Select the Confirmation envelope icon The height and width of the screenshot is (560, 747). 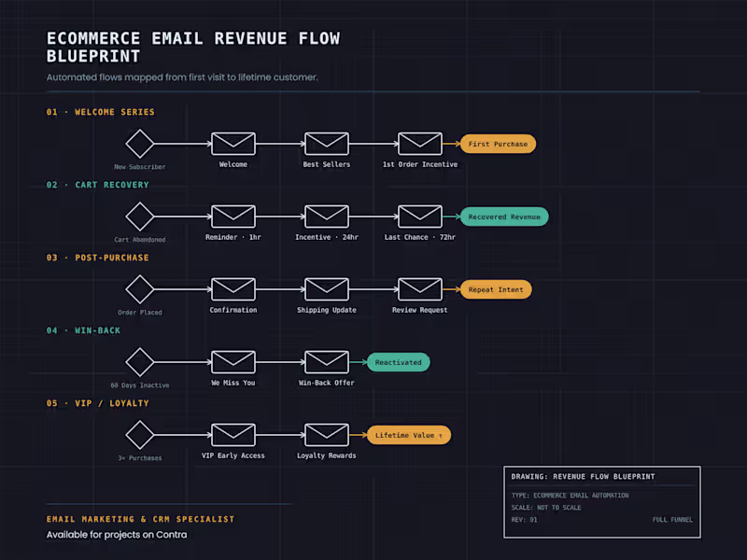point(233,289)
